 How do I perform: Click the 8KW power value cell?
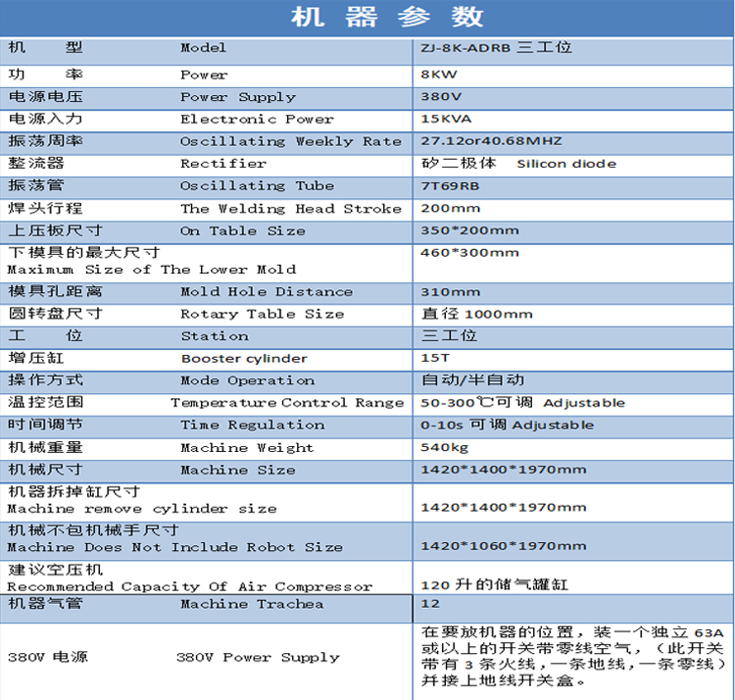point(439,75)
